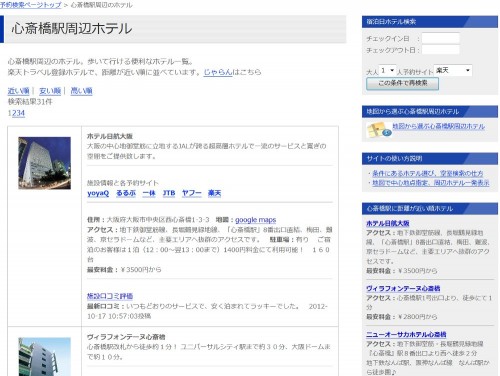Image resolution: width=500 pixels, height=376 pixels.
Task: Click the ホテル日航大阪 title in main listing
Action: click(110, 136)
